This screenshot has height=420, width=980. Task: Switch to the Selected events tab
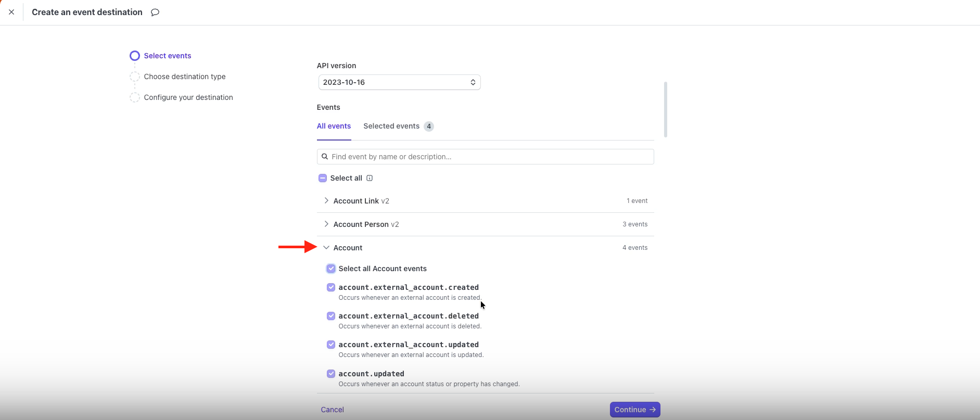(x=391, y=126)
